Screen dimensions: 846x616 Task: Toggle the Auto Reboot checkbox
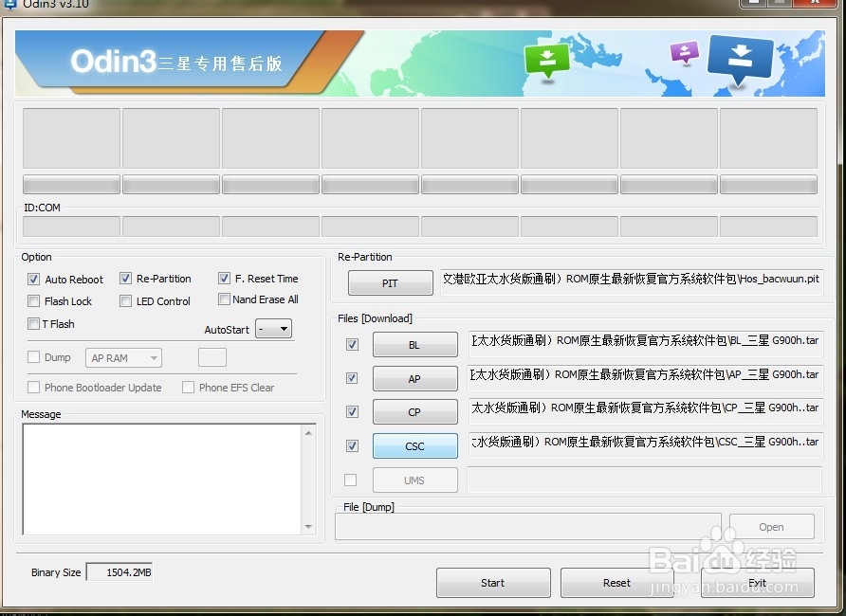click(33, 280)
